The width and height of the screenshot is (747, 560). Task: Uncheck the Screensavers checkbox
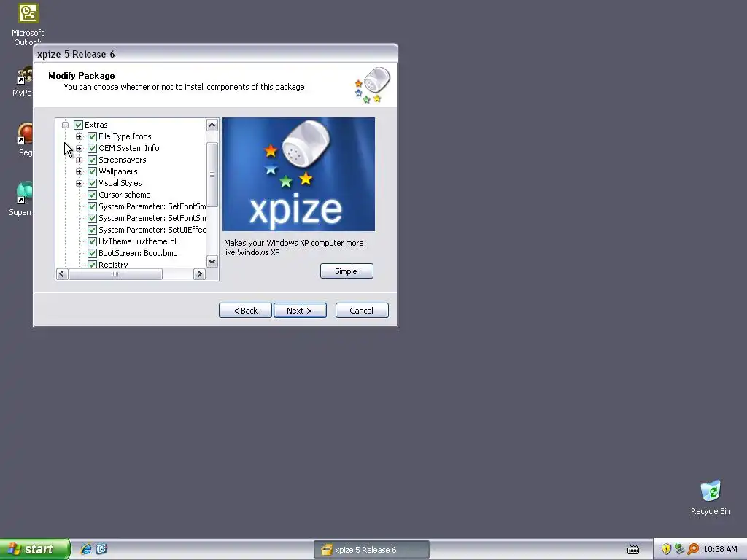(93, 160)
